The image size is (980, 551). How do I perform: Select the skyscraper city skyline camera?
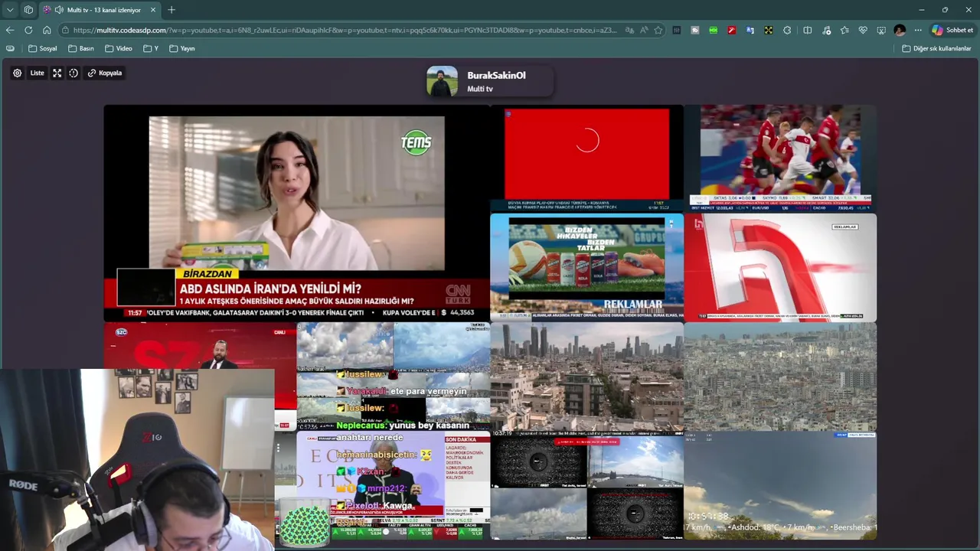point(586,377)
